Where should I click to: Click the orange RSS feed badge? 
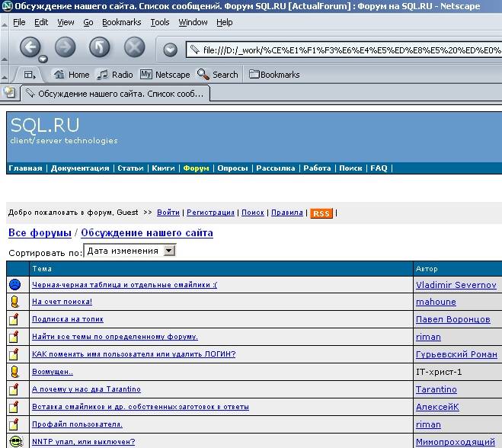pos(321,213)
